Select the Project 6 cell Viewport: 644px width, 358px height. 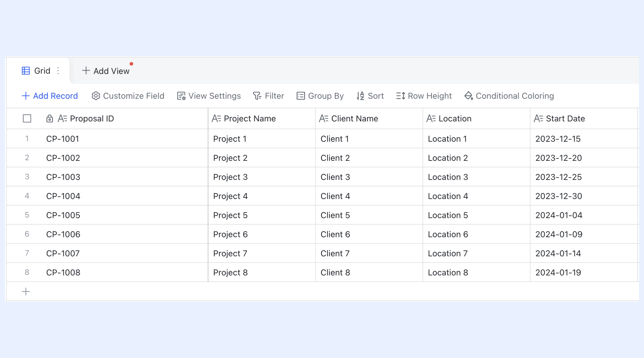coord(262,234)
